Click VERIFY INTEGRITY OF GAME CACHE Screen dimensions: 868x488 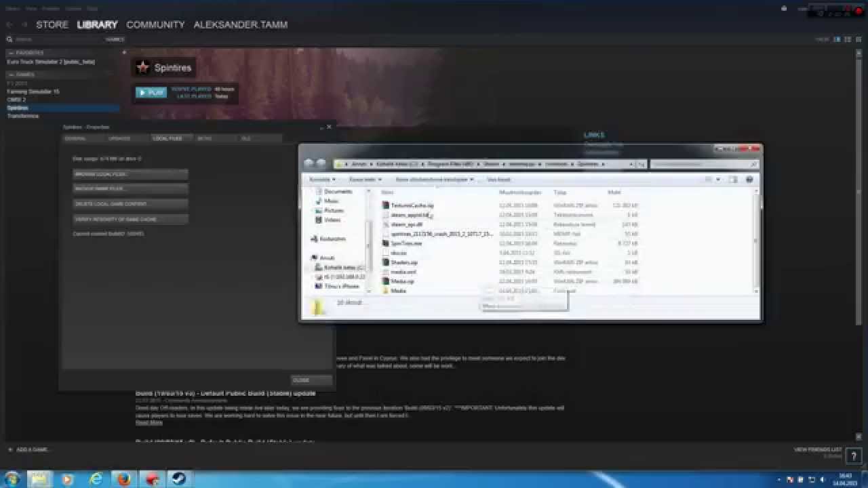click(x=130, y=220)
